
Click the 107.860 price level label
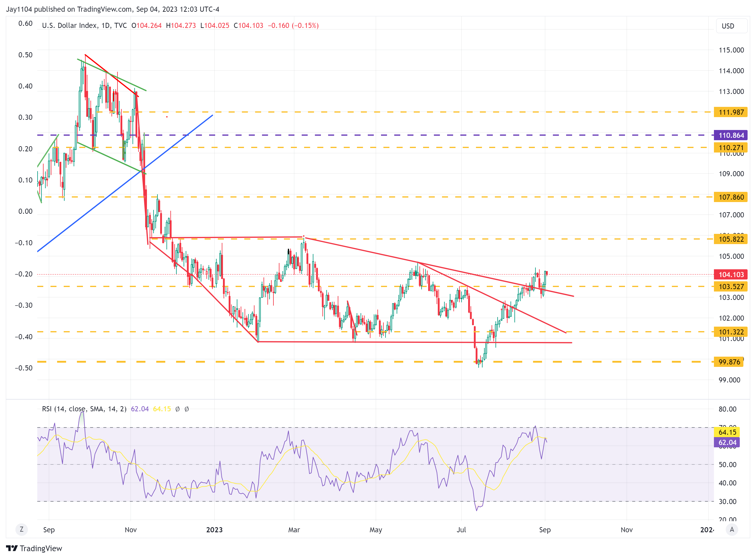click(730, 197)
